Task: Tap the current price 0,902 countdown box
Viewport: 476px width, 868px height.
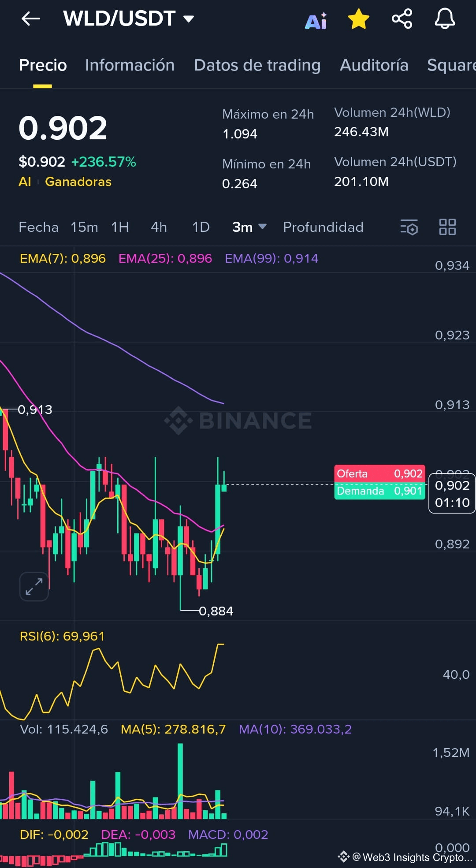Action: point(452,494)
